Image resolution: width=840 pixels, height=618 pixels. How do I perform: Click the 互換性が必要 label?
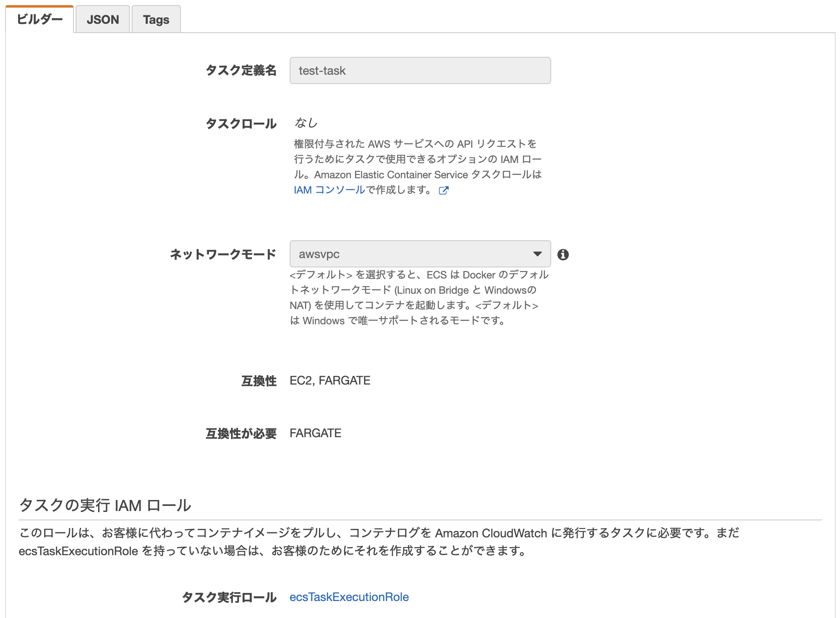[x=241, y=433]
